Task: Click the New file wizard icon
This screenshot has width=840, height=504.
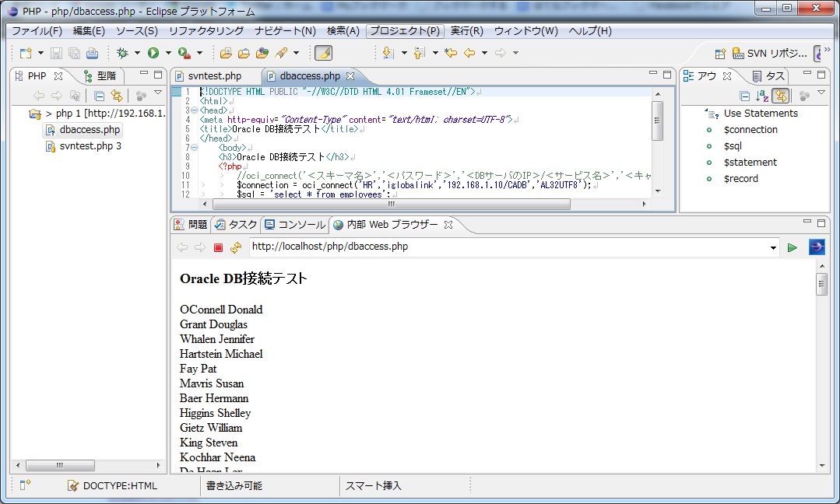Action: pyautogui.click(x=25, y=53)
